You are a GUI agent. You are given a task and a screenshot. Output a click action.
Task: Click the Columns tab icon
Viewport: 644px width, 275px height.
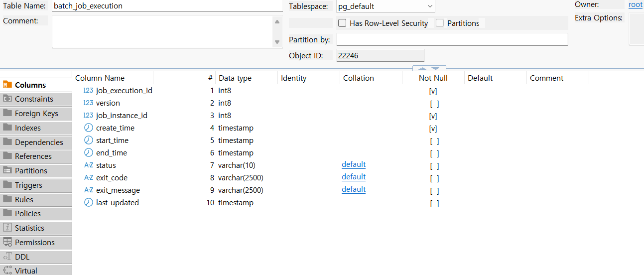(7, 85)
